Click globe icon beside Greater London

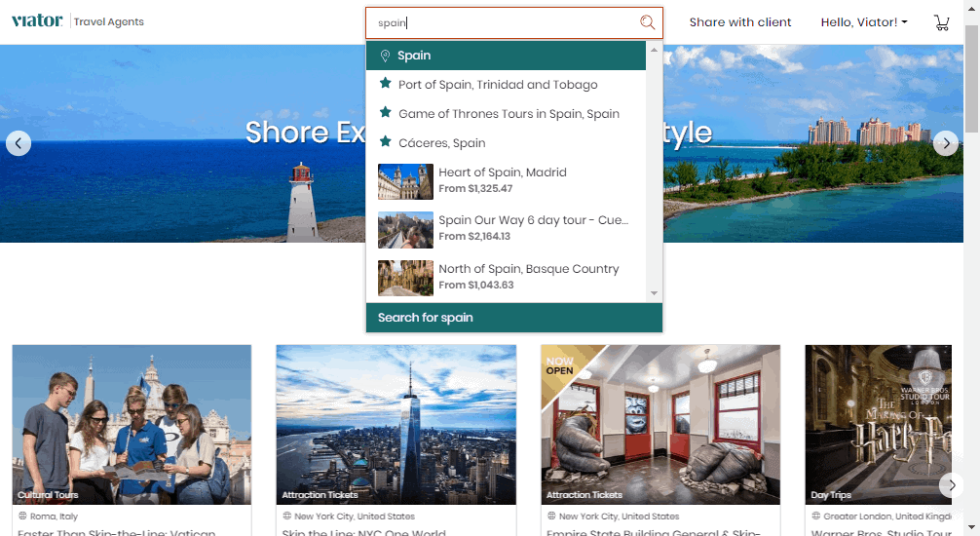coord(815,516)
